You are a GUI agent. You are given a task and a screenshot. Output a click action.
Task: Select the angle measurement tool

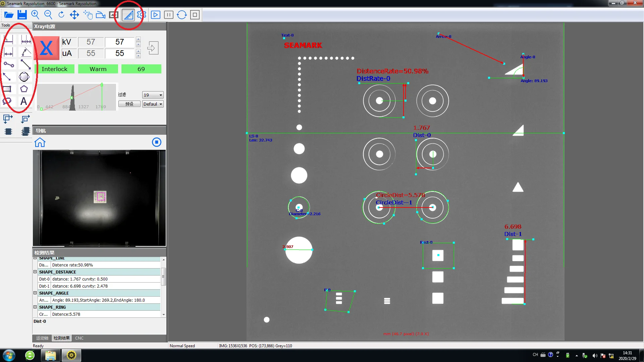click(26, 52)
